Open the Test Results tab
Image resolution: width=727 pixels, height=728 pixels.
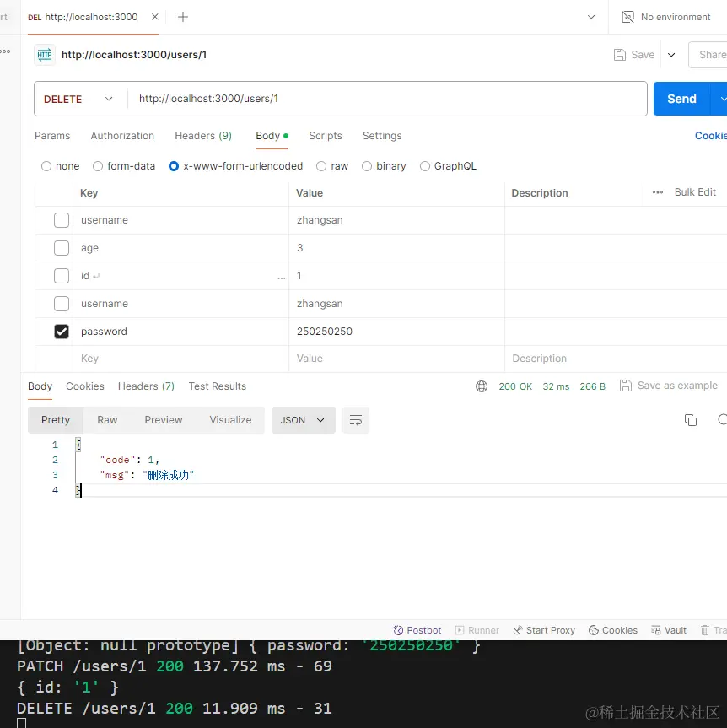click(218, 386)
